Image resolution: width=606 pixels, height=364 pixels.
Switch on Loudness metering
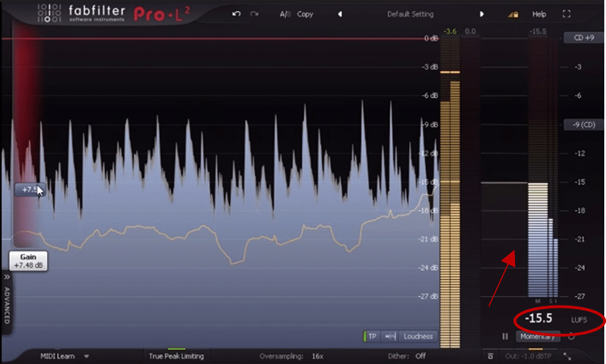point(418,337)
